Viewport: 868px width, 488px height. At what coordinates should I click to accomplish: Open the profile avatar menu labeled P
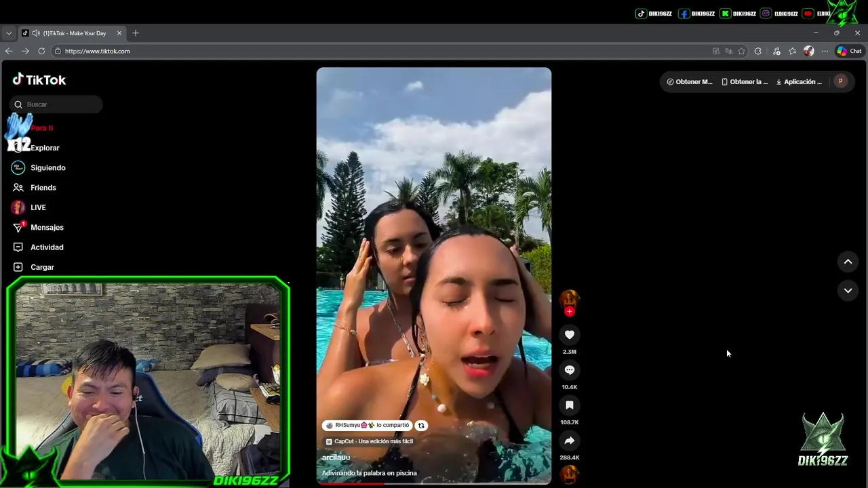tap(841, 81)
